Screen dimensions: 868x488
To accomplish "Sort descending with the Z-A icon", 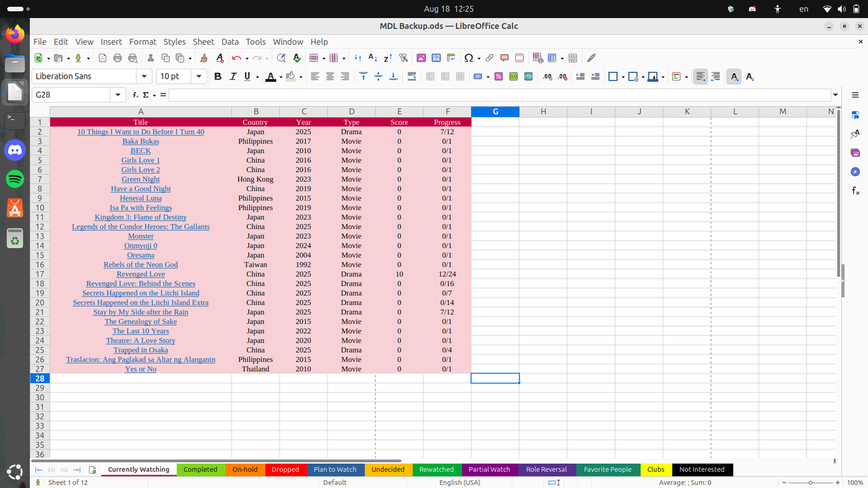I will pyautogui.click(x=388, y=58).
